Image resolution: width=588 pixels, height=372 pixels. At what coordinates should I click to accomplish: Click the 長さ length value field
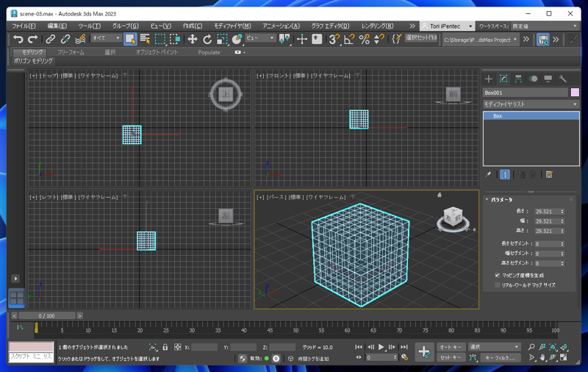(548, 212)
